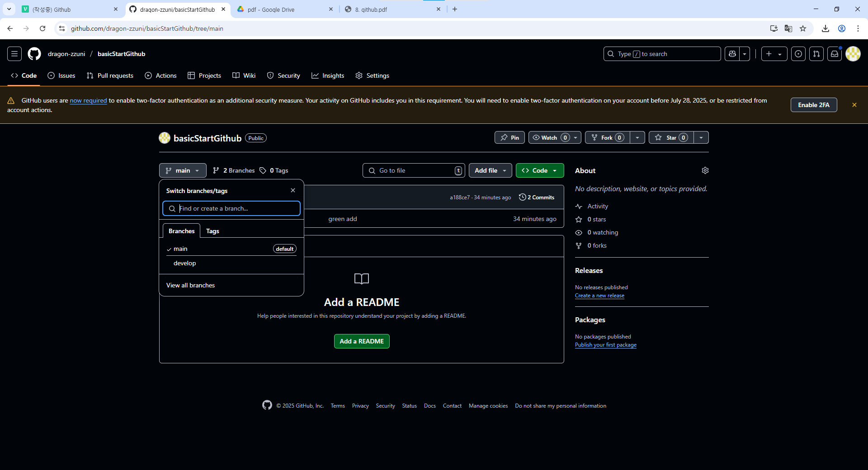This screenshot has height=470, width=868.
Task: Open the Projects tab
Action: 204,75
